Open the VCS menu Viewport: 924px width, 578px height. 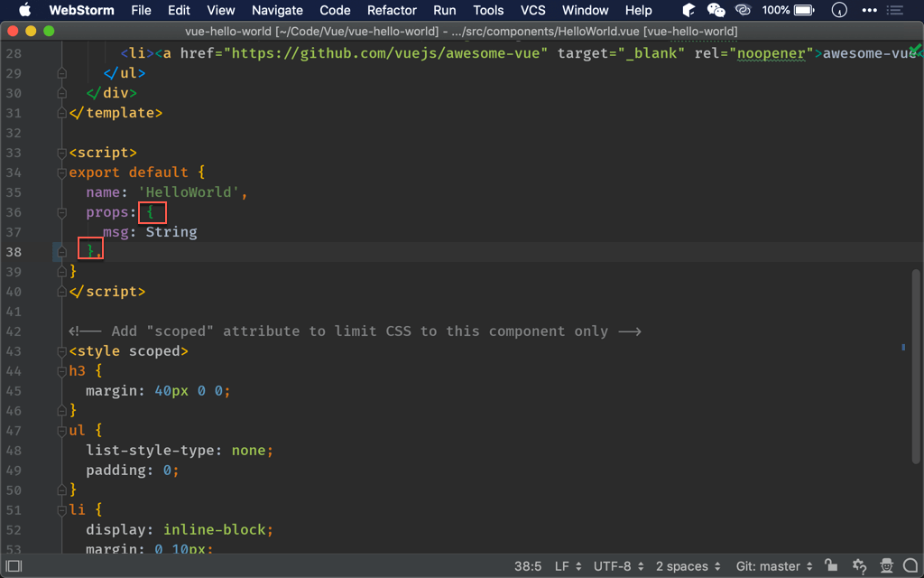[x=532, y=10]
